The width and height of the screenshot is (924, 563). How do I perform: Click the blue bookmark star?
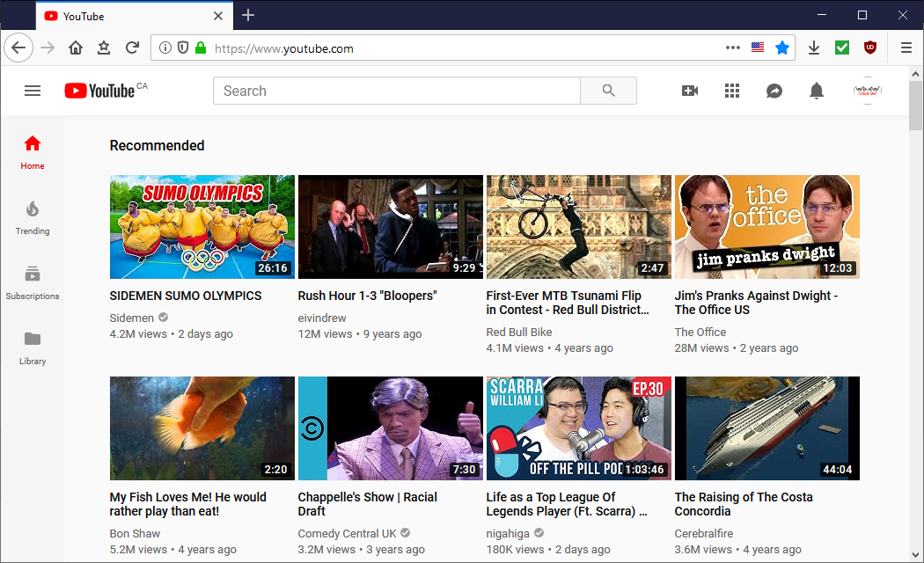(x=782, y=48)
